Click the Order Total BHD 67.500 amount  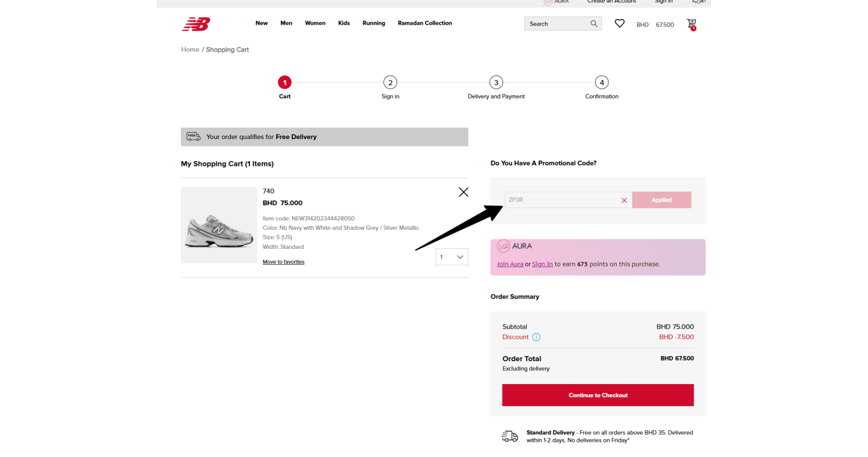pyautogui.click(x=677, y=359)
